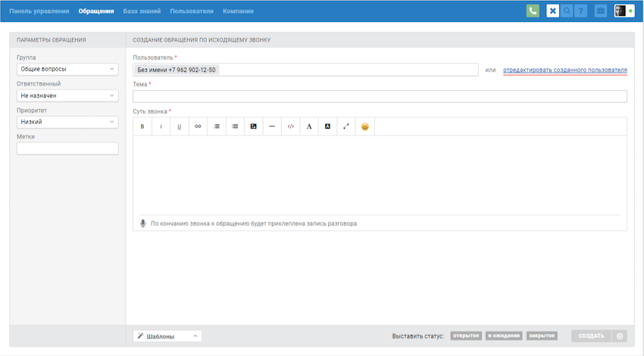Screen dimensions: 644x356
Task: Toggle italic formatting in editor
Action: click(161, 126)
